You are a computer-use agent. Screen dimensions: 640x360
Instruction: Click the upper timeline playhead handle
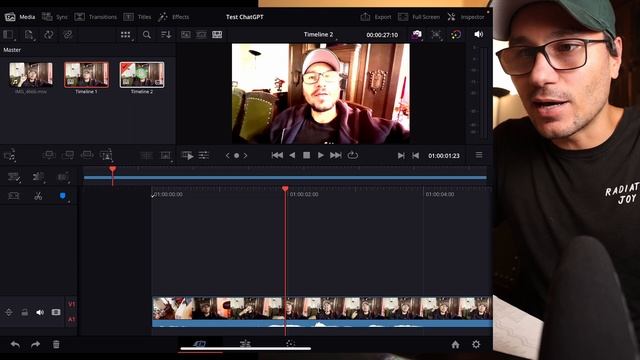click(113, 169)
